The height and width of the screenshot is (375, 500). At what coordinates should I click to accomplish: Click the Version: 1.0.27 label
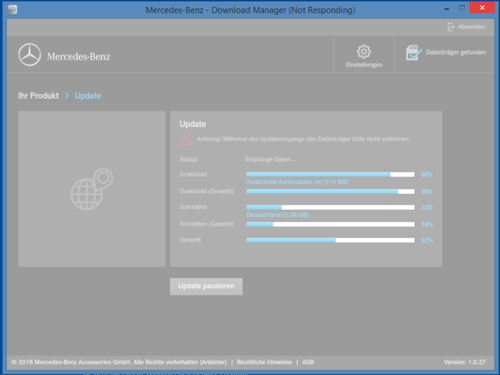(465, 362)
